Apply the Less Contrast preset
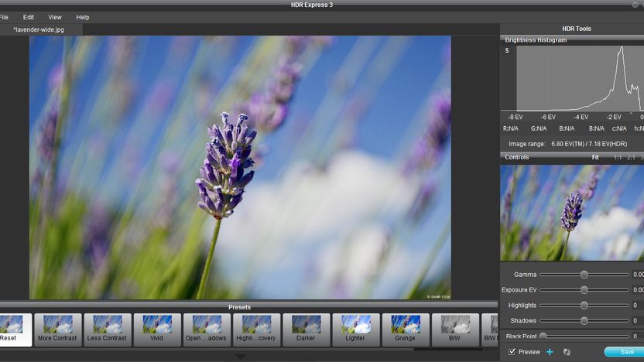 coord(107,330)
